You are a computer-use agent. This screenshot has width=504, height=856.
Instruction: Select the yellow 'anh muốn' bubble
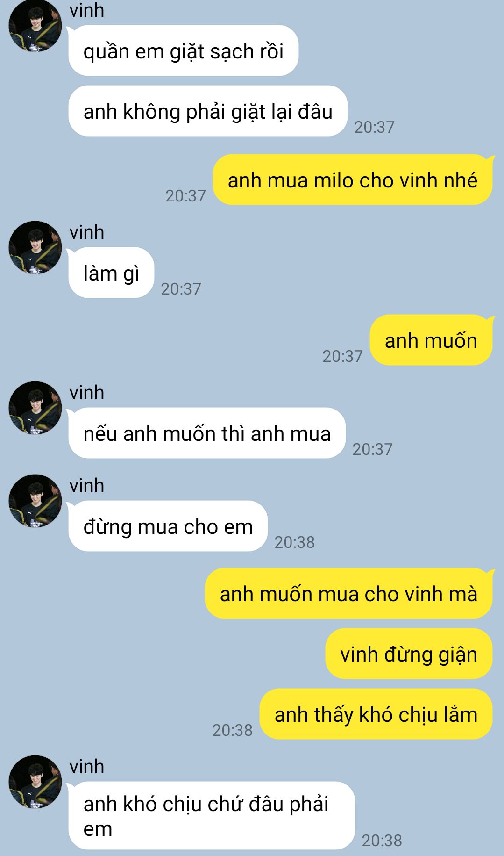click(x=432, y=340)
